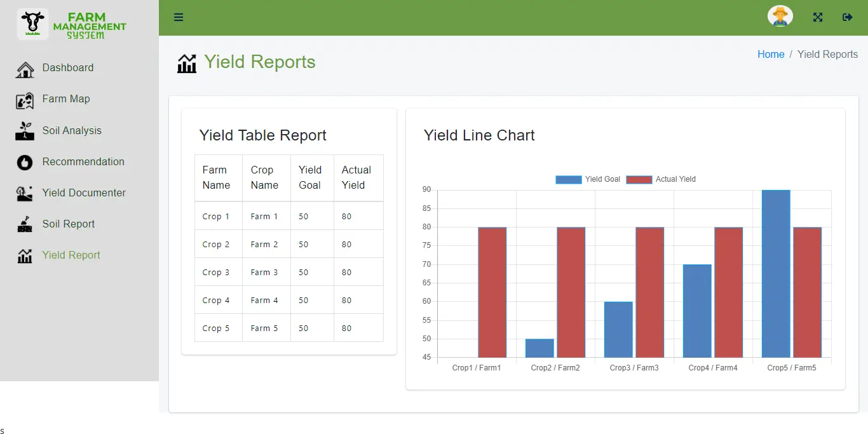Toggle the Yield Goal series in chart legend
This screenshot has width=868, height=434.
587,179
